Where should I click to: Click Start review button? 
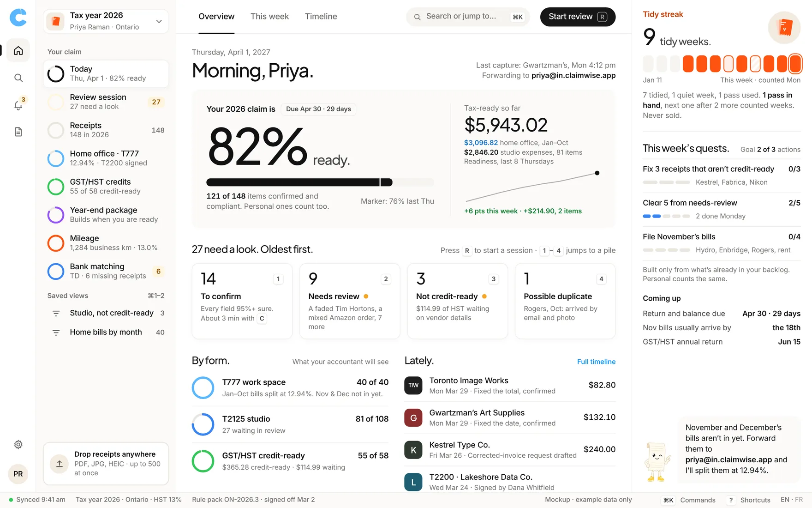[578, 17]
